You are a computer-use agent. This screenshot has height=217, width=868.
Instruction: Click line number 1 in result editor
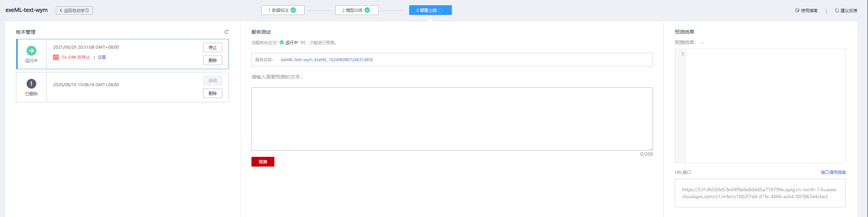tap(683, 54)
